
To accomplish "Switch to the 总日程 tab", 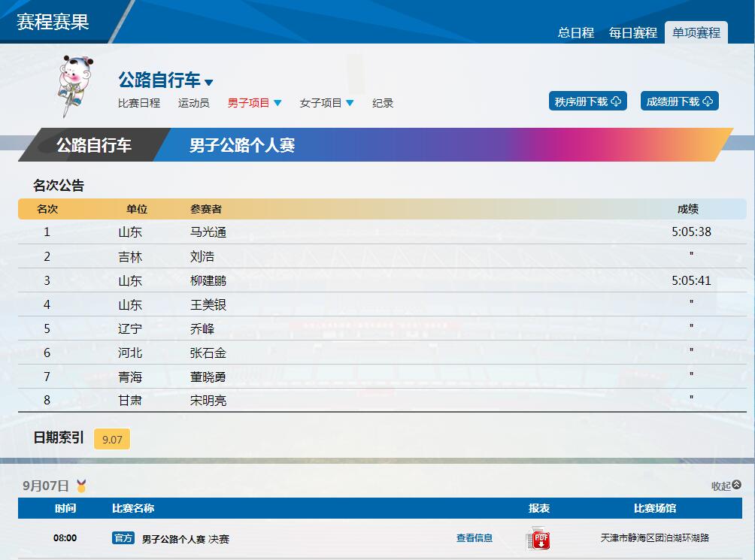I will pos(576,33).
